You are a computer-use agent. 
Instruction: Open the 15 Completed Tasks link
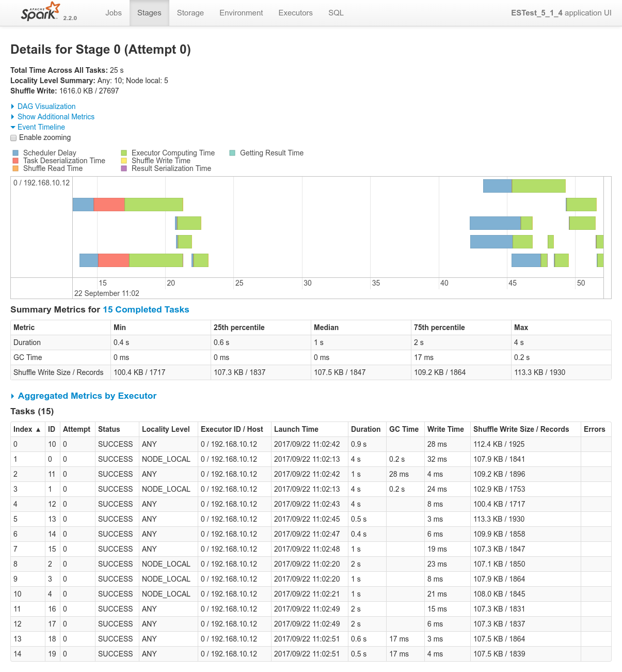pos(146,309)
